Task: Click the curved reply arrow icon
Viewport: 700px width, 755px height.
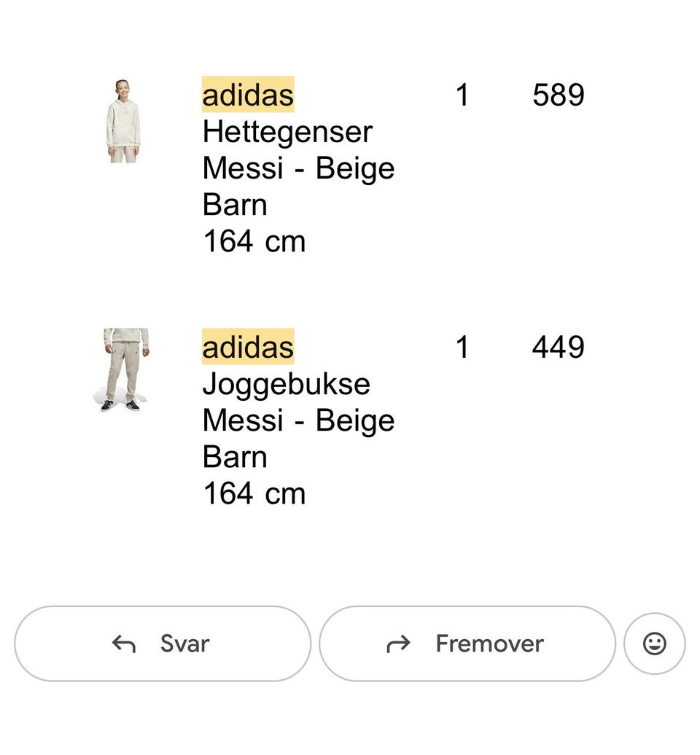Action: pos(124,643)
